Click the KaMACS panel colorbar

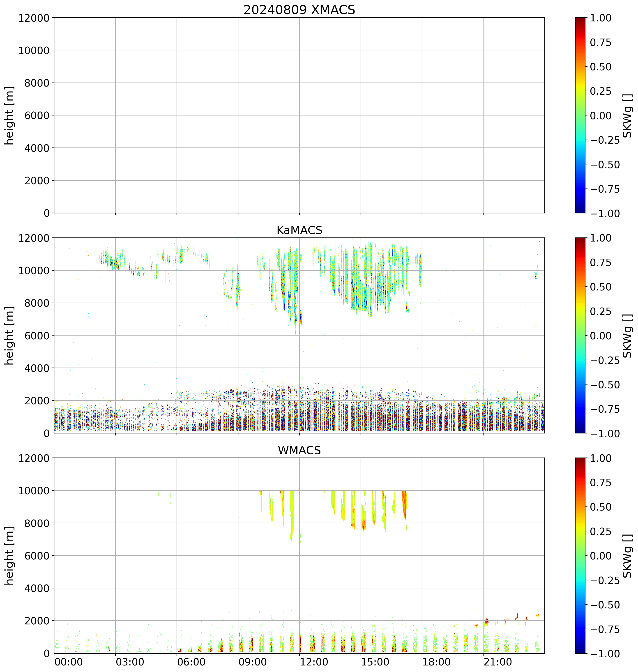[x=580, y=335]
